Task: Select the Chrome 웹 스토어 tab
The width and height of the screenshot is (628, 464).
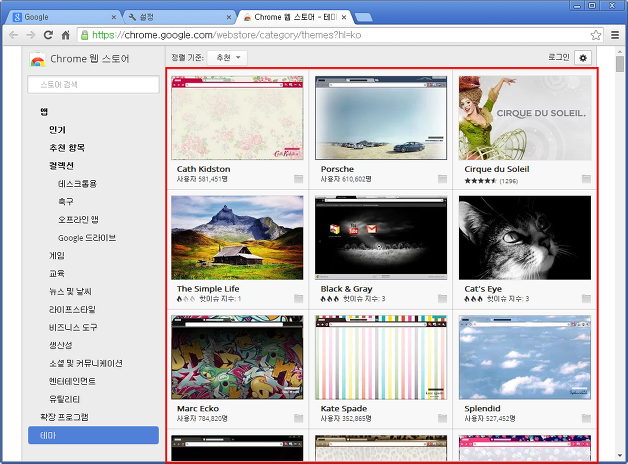Action: pos(294,17)
